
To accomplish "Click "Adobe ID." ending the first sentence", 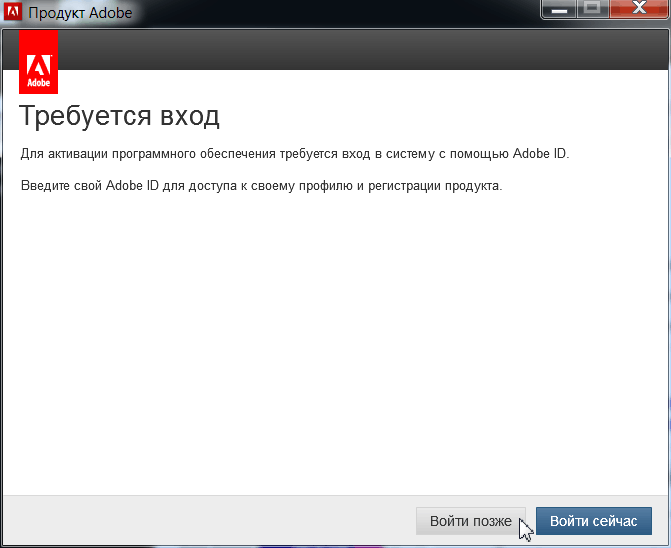I will [x=540, y=154].
